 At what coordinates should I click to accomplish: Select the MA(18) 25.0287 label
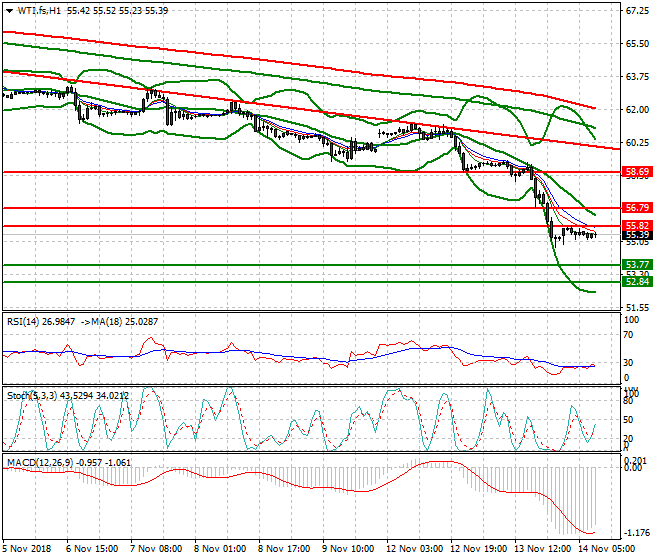point(124,322)
